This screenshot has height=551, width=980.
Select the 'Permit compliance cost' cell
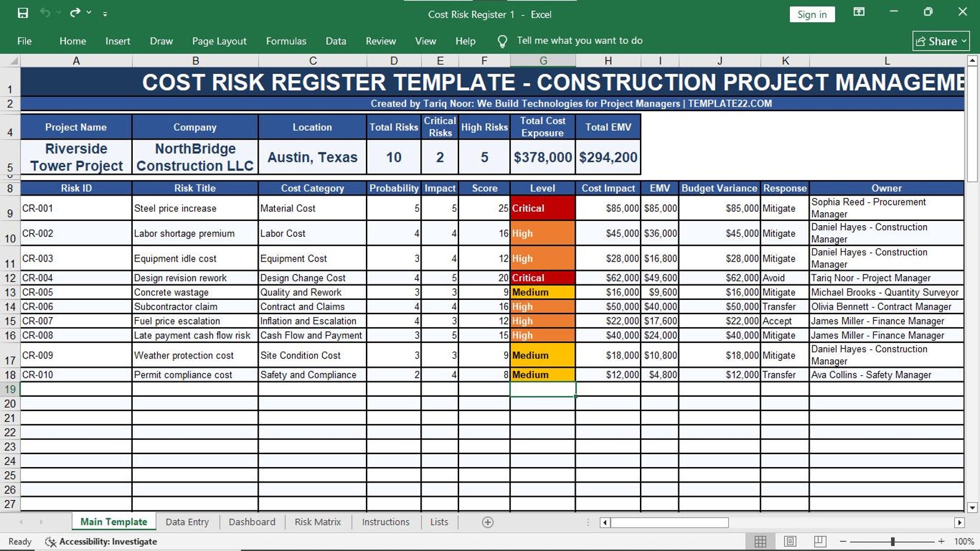[195, 375]
